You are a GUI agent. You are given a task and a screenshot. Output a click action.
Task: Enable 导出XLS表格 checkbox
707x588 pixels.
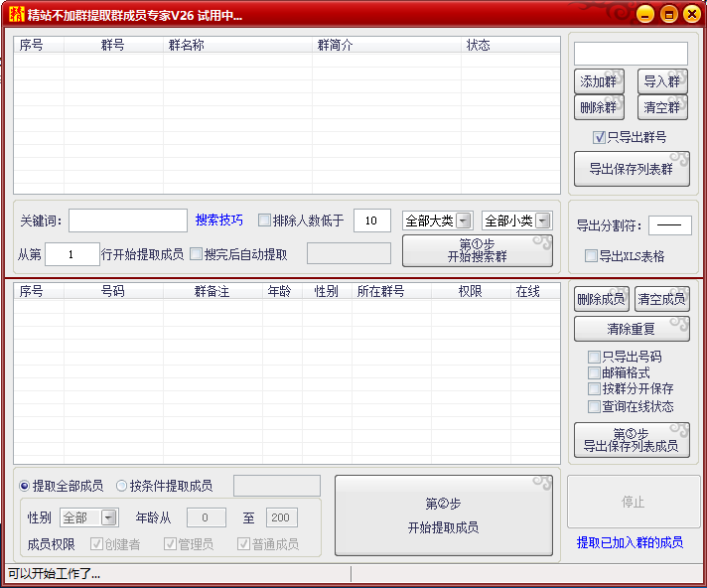coord(591,256)
